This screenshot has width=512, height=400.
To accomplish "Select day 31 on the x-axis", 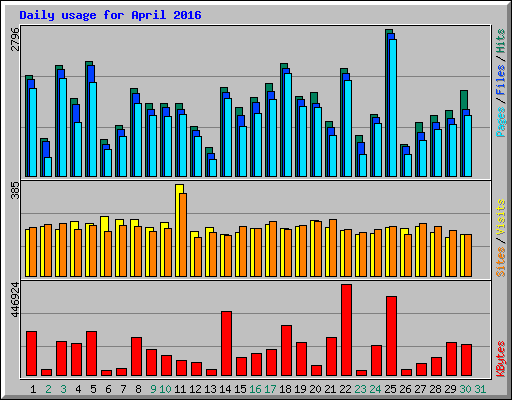I will pos(480,389).
